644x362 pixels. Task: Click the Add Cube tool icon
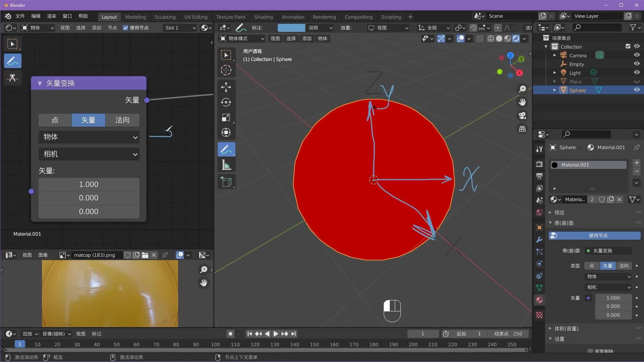(x=226, y=182)
